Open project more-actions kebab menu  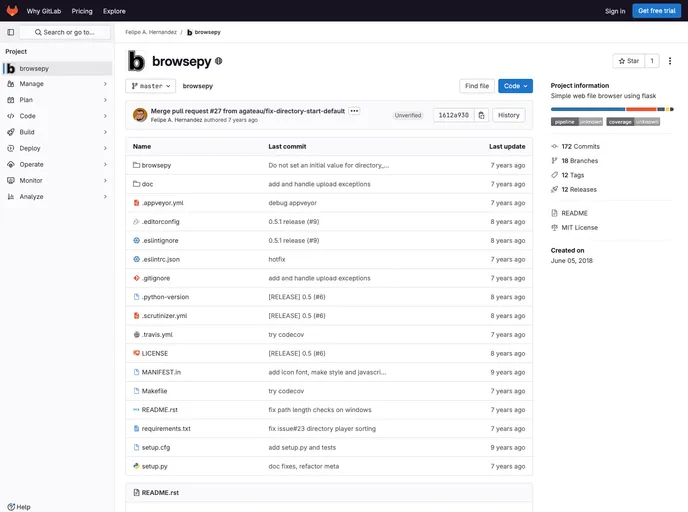670,61
